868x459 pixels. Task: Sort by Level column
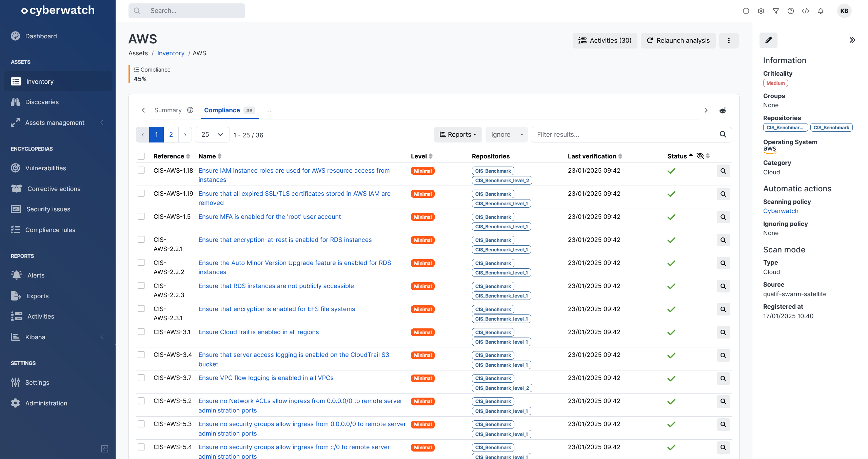point(421,156)
